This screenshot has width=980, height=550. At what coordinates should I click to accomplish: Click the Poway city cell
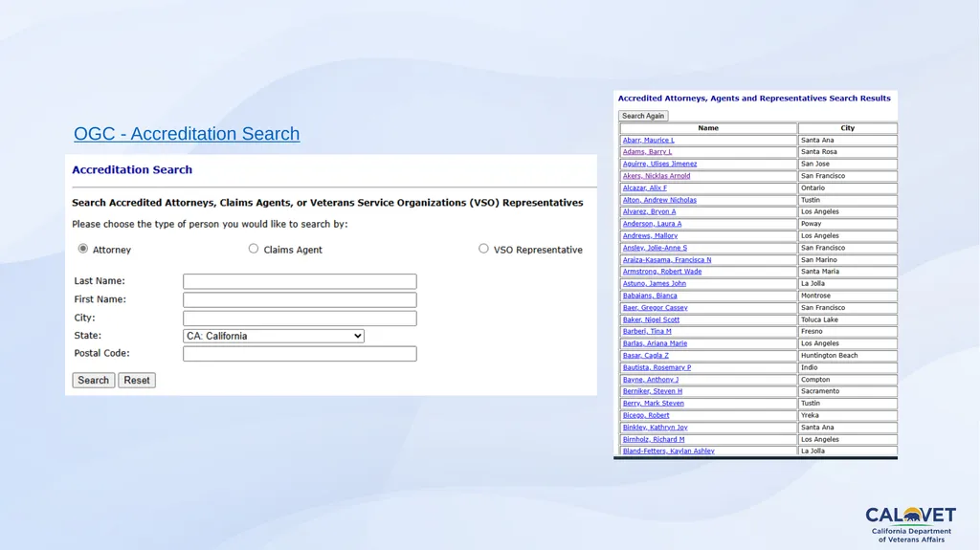coord(848,224)
